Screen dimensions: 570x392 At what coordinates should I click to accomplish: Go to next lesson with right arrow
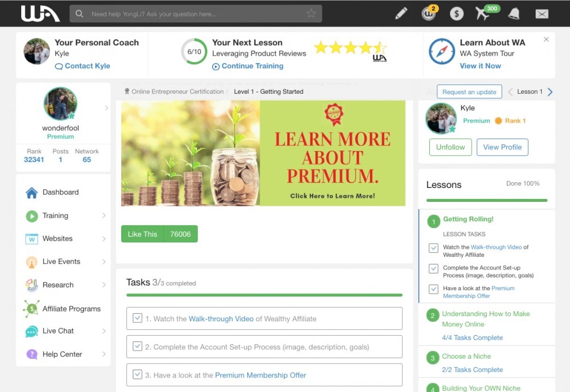(x=550, y=92)
